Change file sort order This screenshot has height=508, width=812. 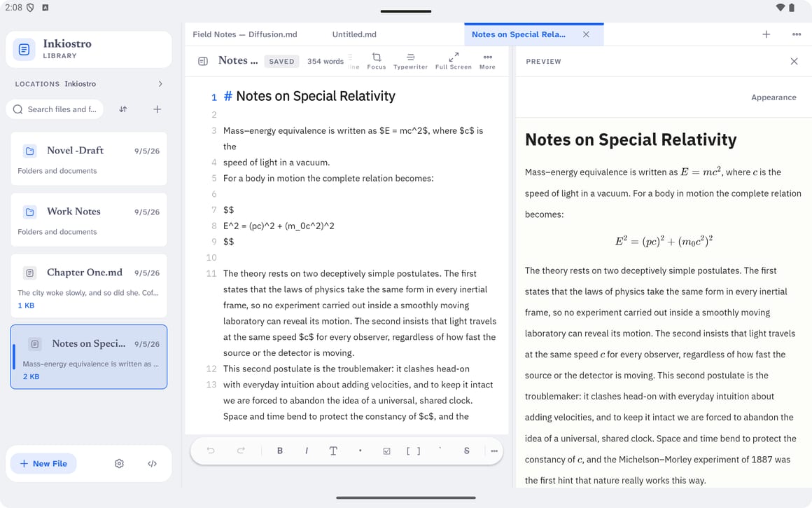(x=122, y=109)
